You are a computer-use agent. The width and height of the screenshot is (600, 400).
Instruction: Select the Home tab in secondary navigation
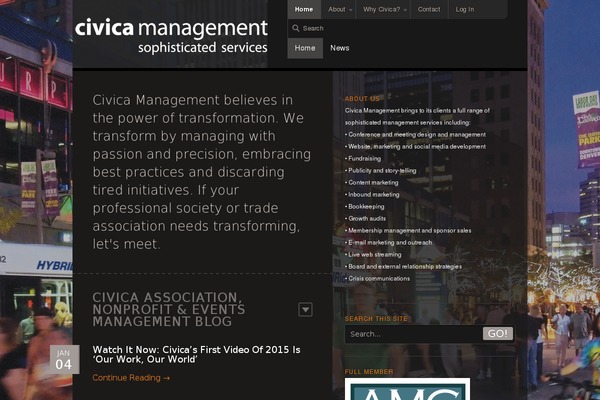pyautogui.click(x=305, y=48)
